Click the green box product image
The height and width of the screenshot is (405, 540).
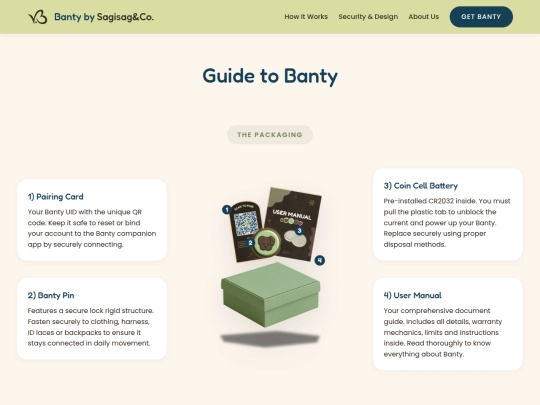[x=271, y=294]
